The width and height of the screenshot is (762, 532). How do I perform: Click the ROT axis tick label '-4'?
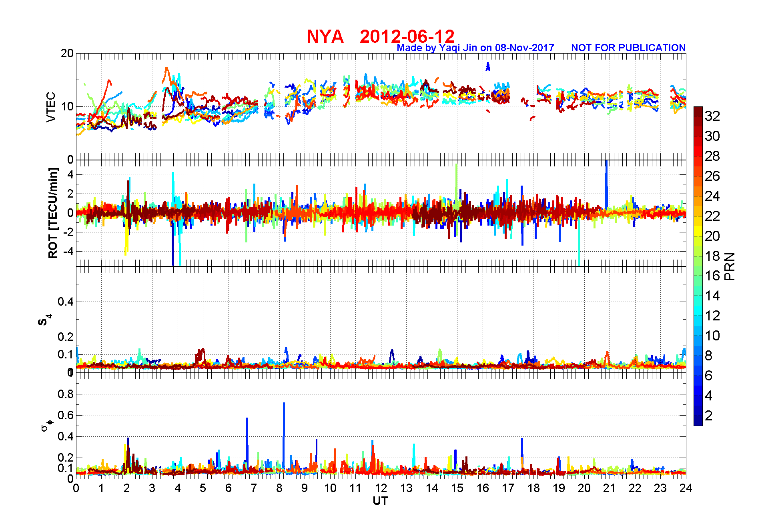pyautogui.click(x=68, y=251)
